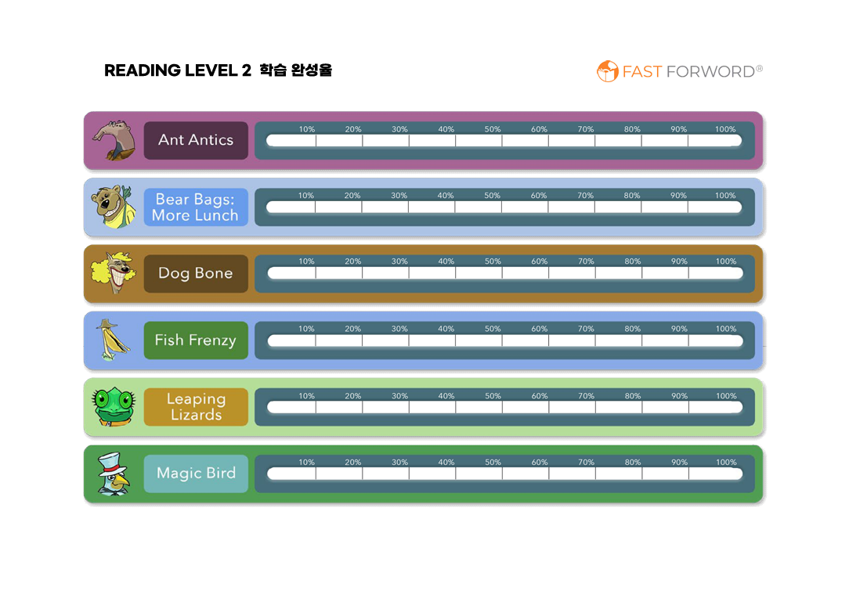The image size is (867, 616).
Task: Click the Magic Bird top-hat bird icon
Action: click(x=114, y=474)
